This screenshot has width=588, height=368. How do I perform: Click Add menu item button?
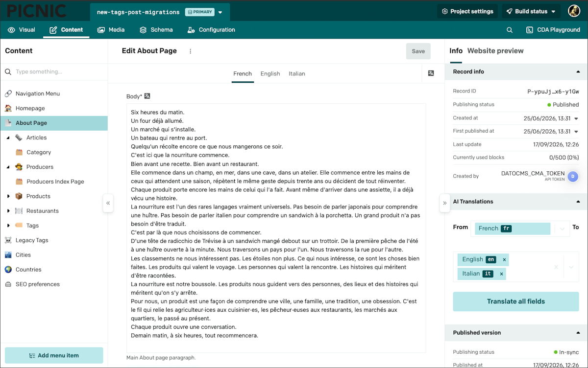pos(54,356)
